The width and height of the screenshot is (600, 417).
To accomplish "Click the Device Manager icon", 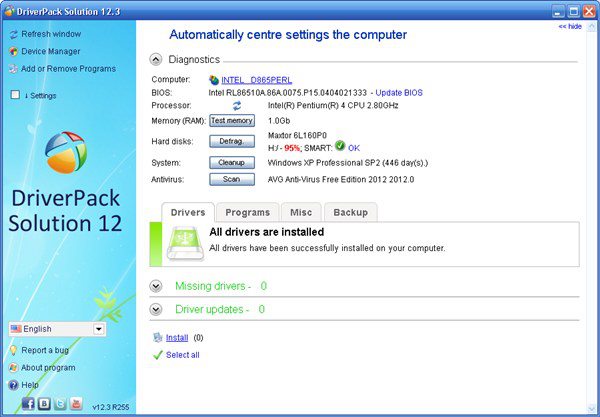I will click(14, 52).
